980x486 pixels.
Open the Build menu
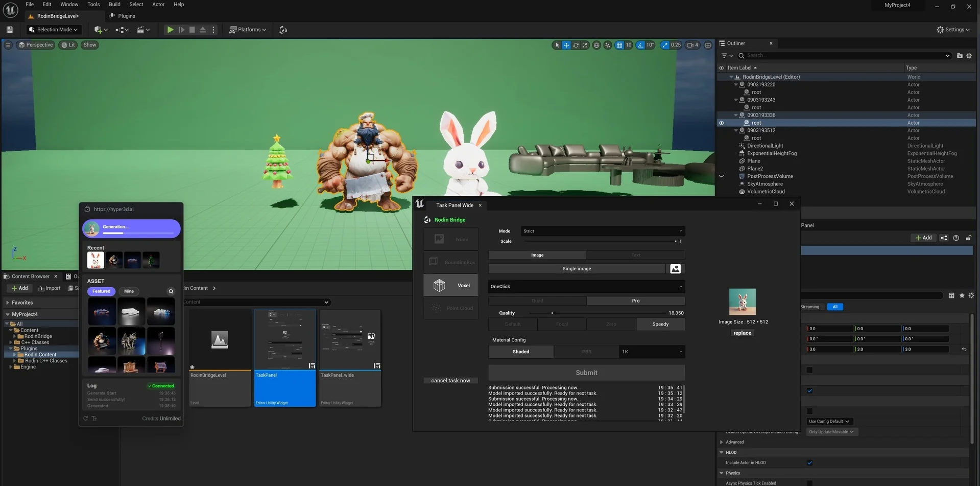tap(114, 4)
